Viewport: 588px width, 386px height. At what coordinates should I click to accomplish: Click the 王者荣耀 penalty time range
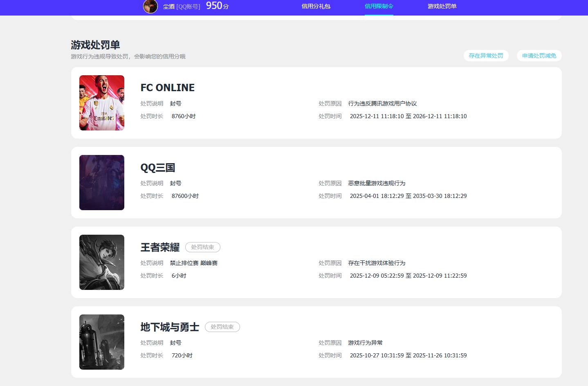pos(408,276)
